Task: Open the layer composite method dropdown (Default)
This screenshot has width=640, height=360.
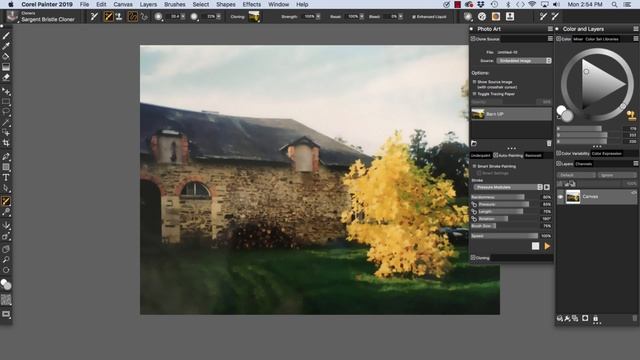Action: [576, 175]
